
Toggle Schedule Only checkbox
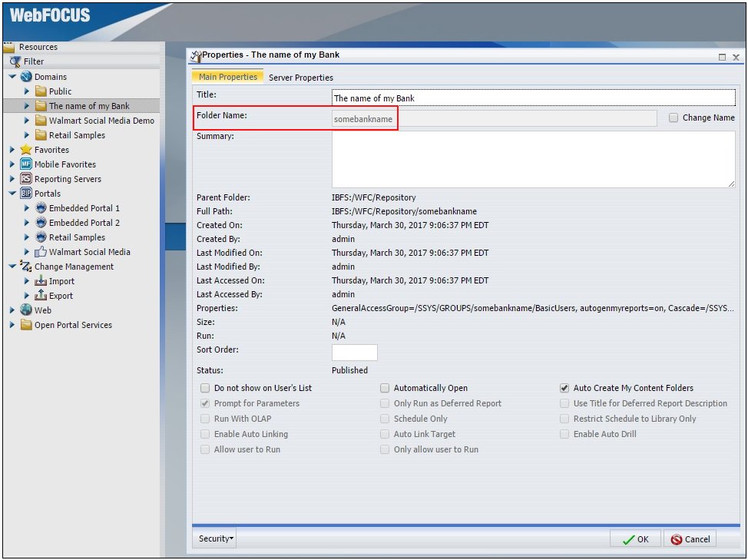click(x=385, y=419)
